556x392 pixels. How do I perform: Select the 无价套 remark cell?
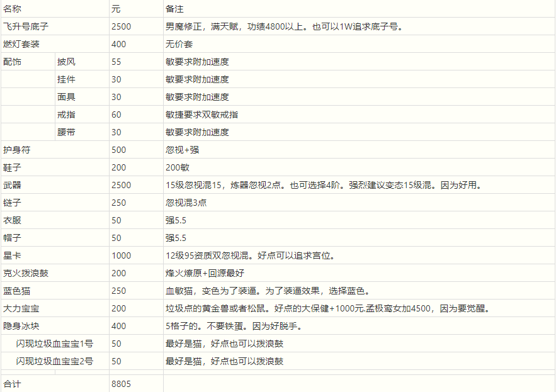[179, 45]
